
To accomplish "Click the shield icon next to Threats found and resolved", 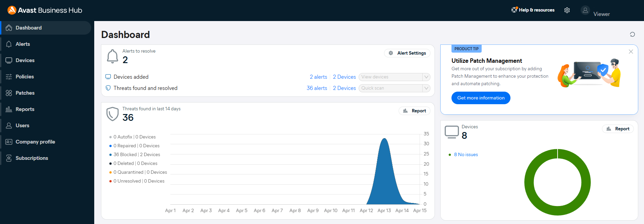I will coord(108,88).
